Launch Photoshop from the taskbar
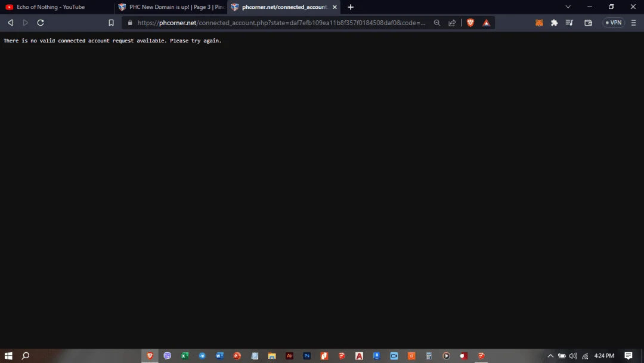 pos(307,356)
